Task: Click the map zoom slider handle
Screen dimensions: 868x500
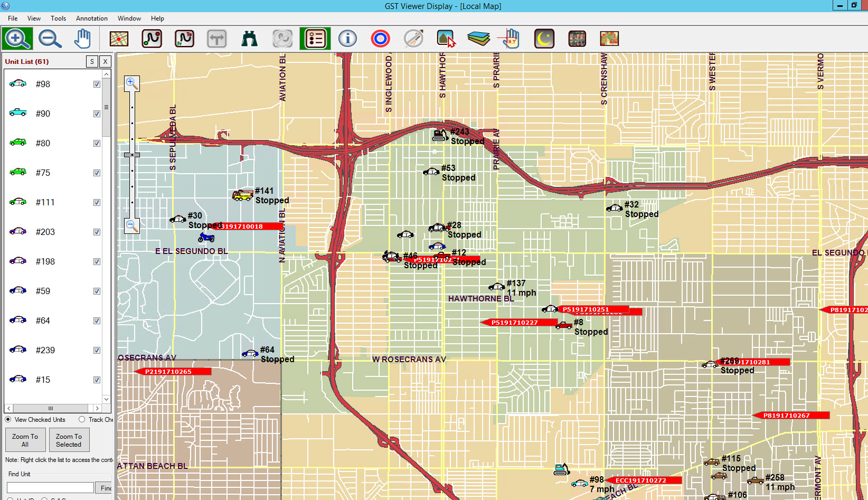Action: pyautogui.click(x=132, y=155)
